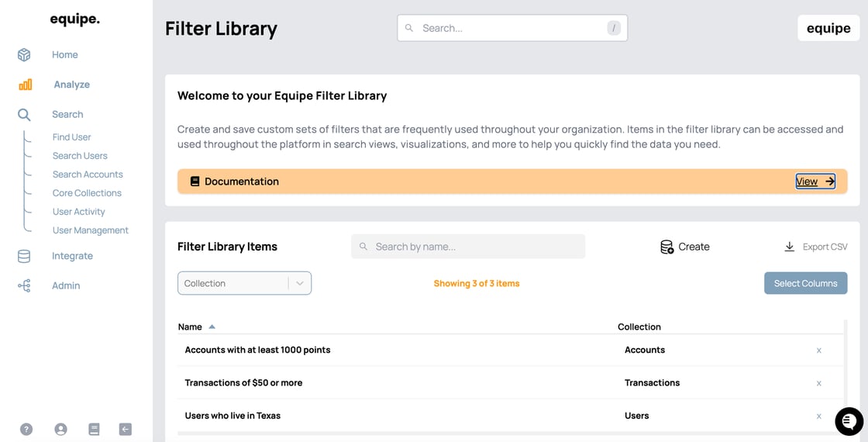
Task: Open the Collection dropdown
Action: [245, 283]
